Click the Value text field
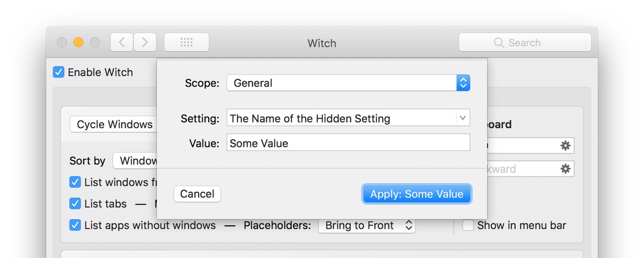 pyautogui.click(x=348, y=143)
